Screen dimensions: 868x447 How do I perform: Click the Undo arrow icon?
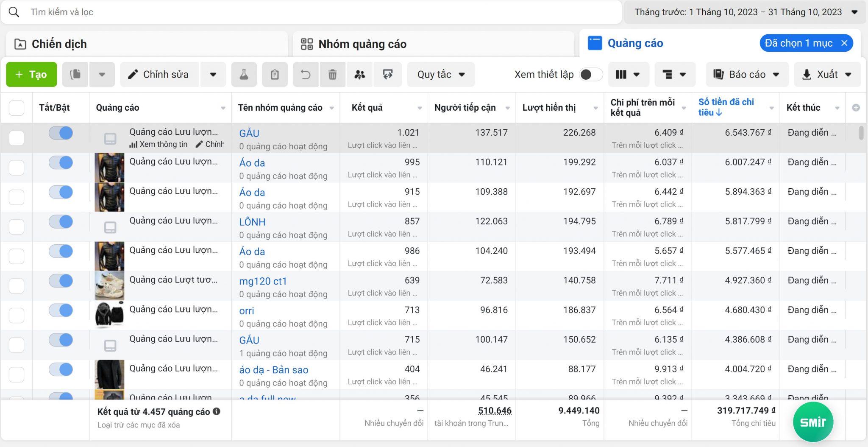click(306, 74)
